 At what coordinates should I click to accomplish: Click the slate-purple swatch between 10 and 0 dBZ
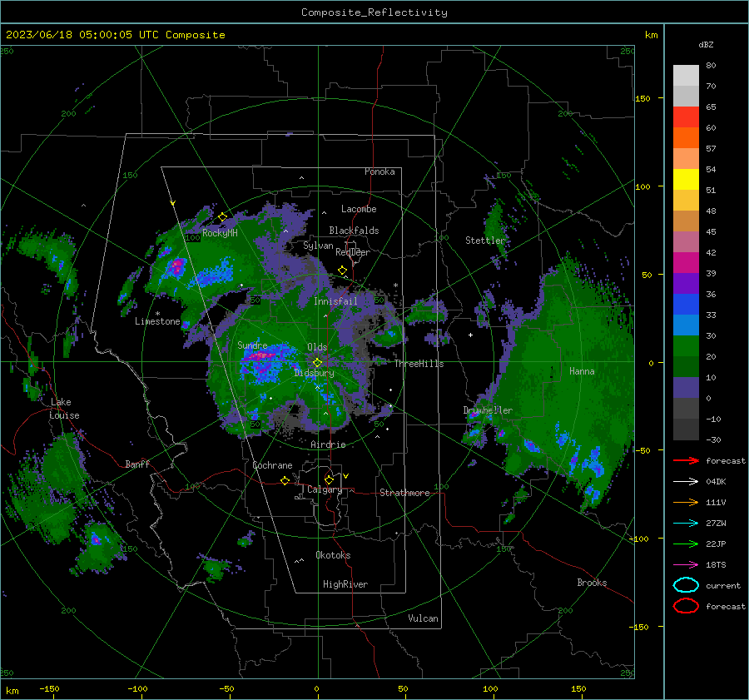(x=686, y=388)
